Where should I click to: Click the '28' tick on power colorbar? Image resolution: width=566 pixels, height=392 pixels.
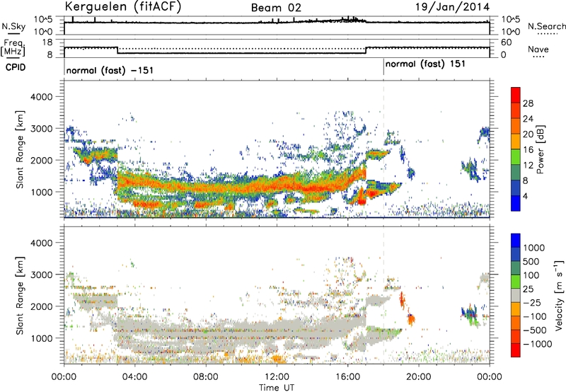528,103
